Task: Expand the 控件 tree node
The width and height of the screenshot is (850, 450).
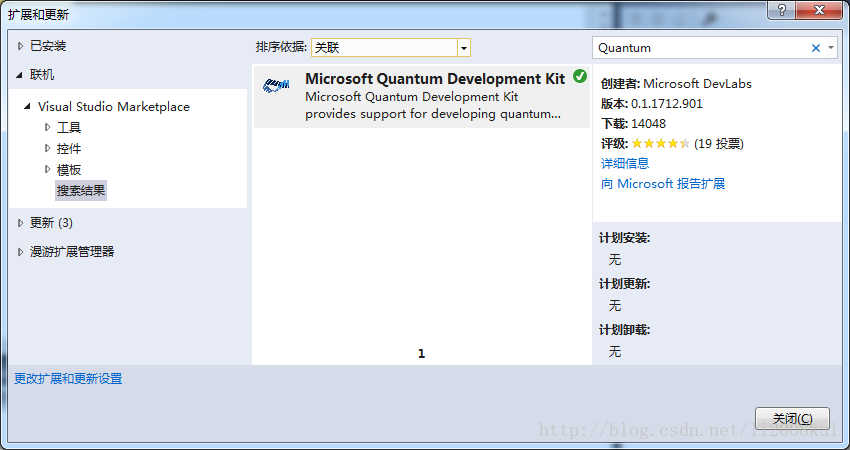Action: [x=48, y=149]
